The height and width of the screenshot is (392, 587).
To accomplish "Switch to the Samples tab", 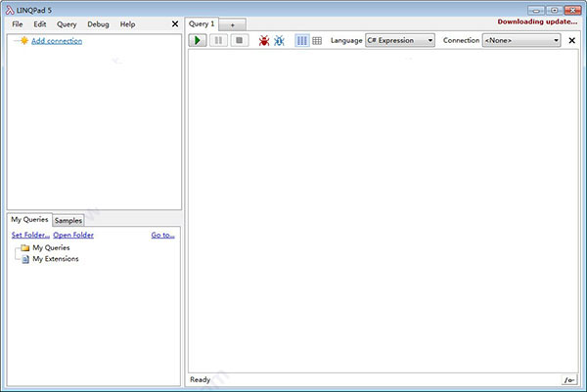I will (x=68, y=221).
